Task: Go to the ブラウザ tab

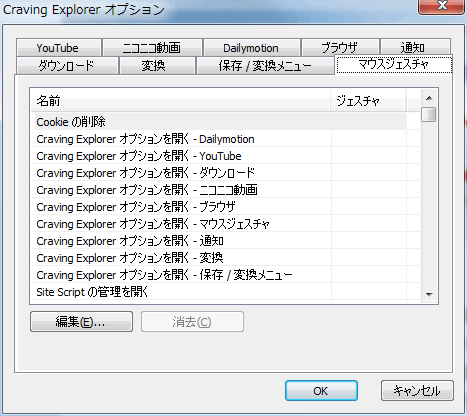Action: [x=340, y=48]
